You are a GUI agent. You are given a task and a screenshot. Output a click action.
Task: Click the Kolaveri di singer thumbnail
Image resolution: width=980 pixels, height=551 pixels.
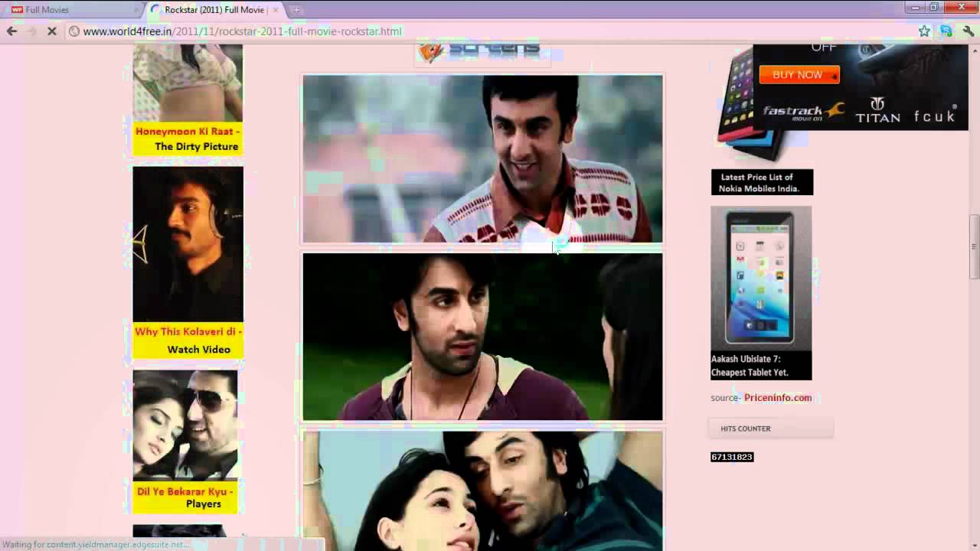[188, 244]
